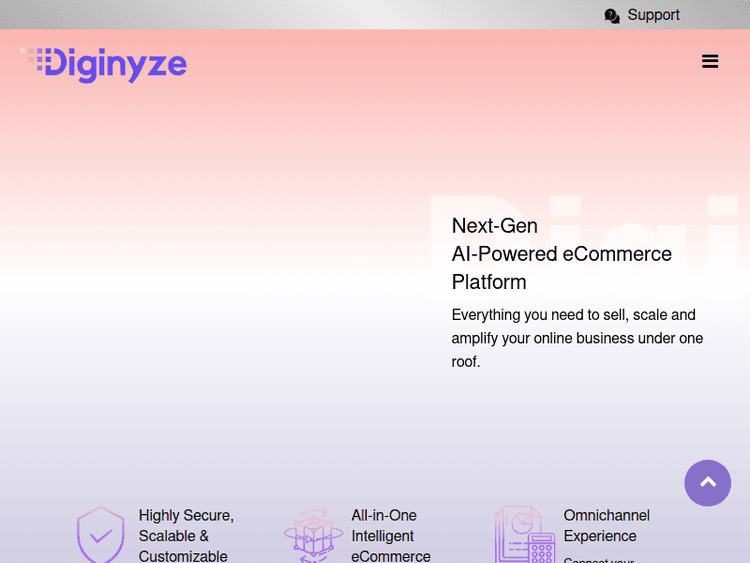750x563 pixels.
Task: Click the empty gray top bar area
Action: (x=300, y=14)
